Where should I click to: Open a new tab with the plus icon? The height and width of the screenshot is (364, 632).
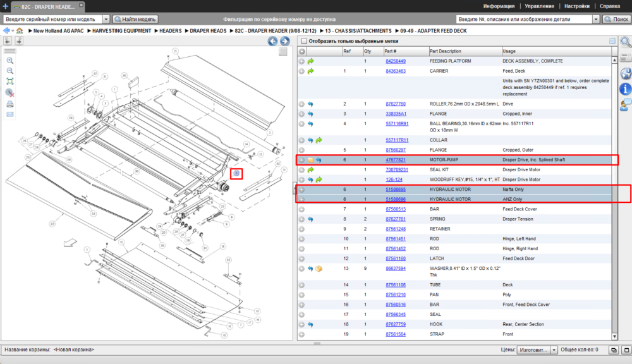coord(5,6)
